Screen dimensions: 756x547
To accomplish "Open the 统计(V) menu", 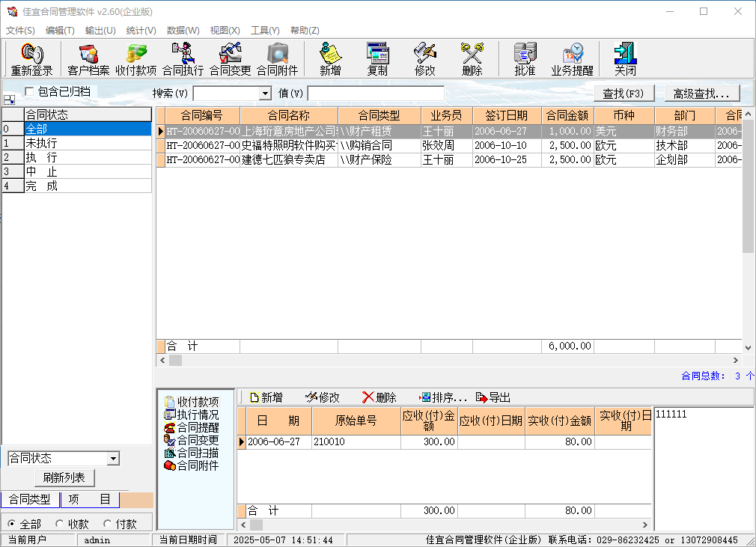I will 141,31.
